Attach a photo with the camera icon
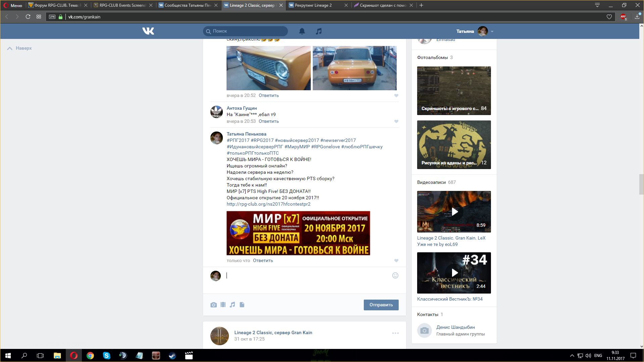644x362 pixels. (213, 305)
